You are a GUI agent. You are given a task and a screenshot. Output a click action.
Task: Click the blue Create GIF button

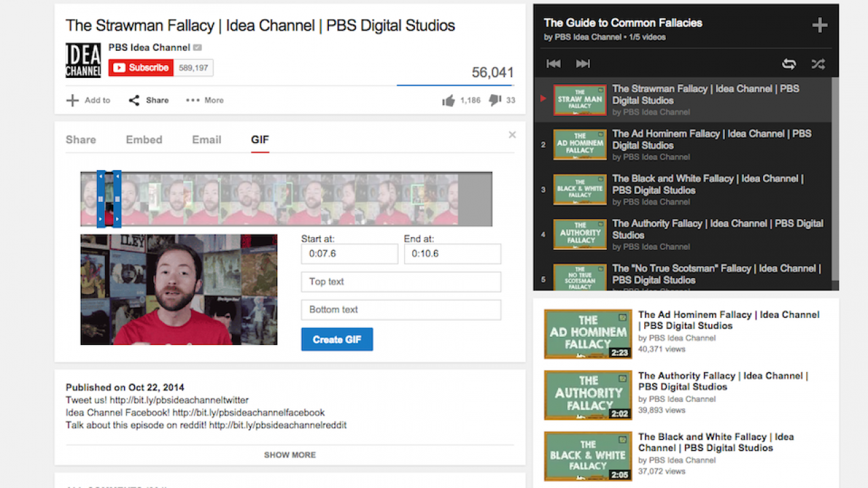tap(337, 340)
